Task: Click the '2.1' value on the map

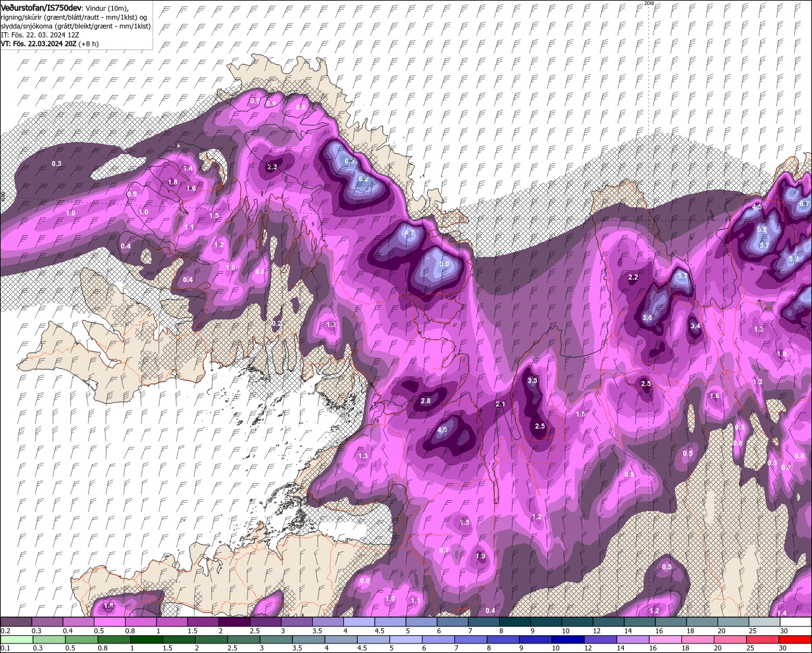Action: (x=500, y=404)
